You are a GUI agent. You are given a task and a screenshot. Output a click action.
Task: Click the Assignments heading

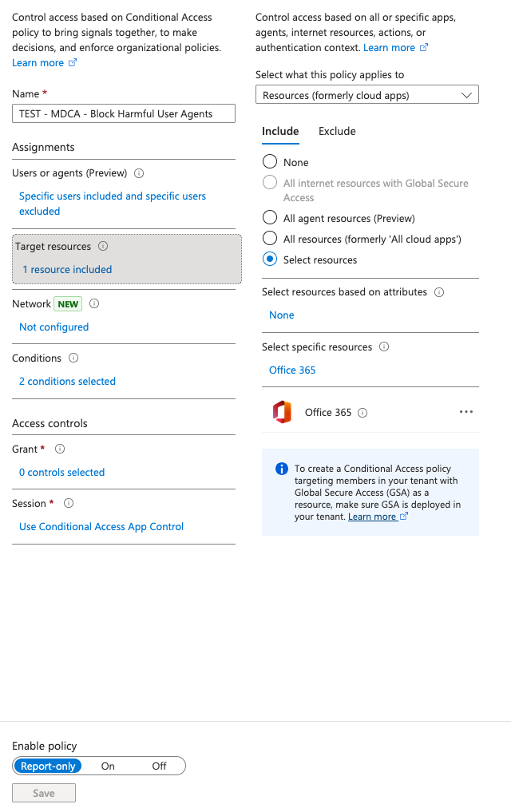click(43, 147)
